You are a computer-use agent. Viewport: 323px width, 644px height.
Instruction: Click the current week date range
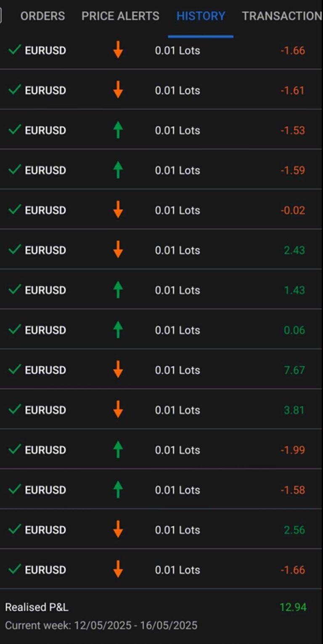[x=101, y=625]
